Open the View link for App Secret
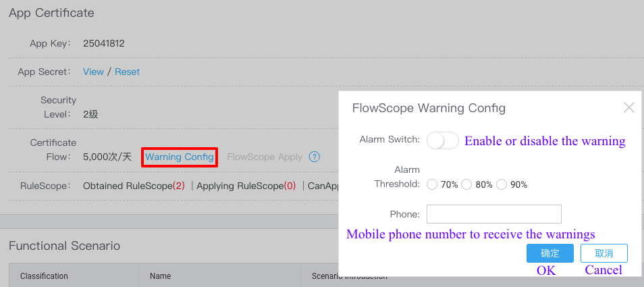 pyautogui.click(x=93, y=72)
